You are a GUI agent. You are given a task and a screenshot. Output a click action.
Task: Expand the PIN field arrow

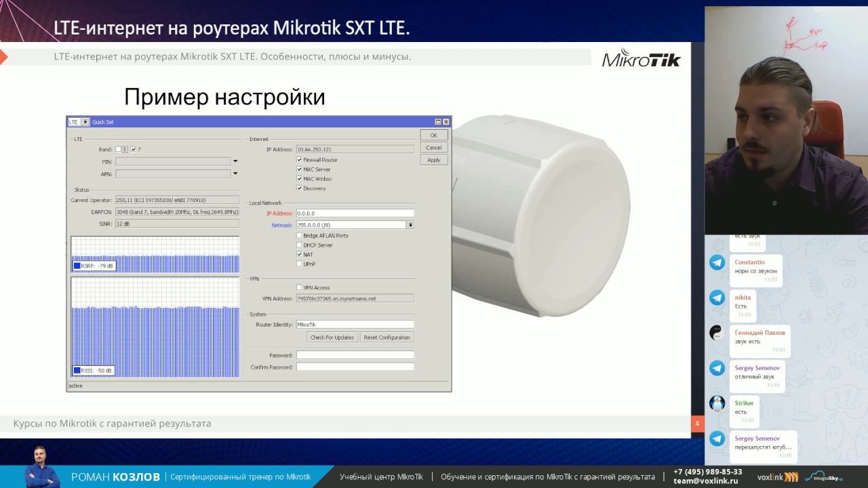pyautogui.click(x=235, y=161)
